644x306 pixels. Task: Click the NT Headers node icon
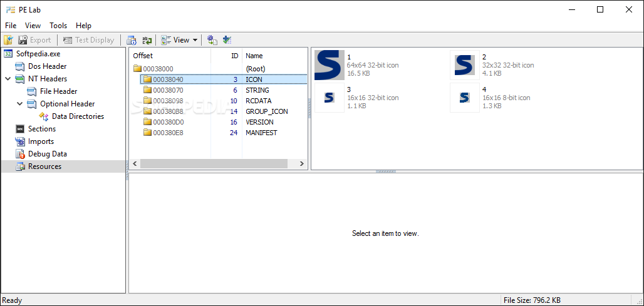(x=20, y=79)
